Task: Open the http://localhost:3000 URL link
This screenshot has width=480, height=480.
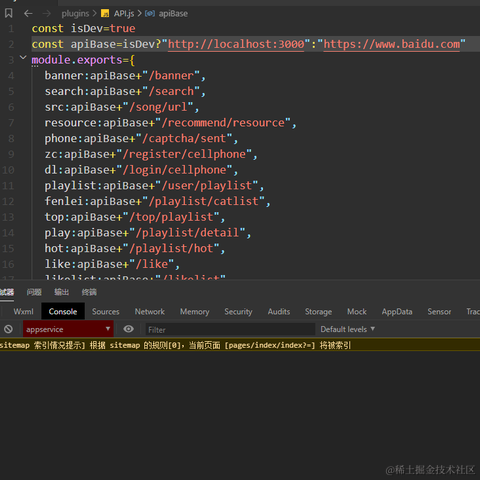Action: click(x=236, y=44)
